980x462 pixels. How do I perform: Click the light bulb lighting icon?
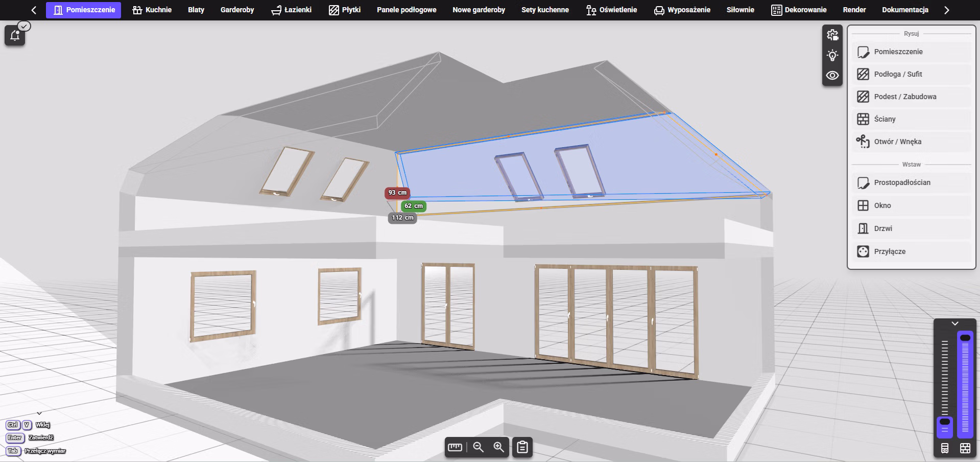(x=832, y=55)
